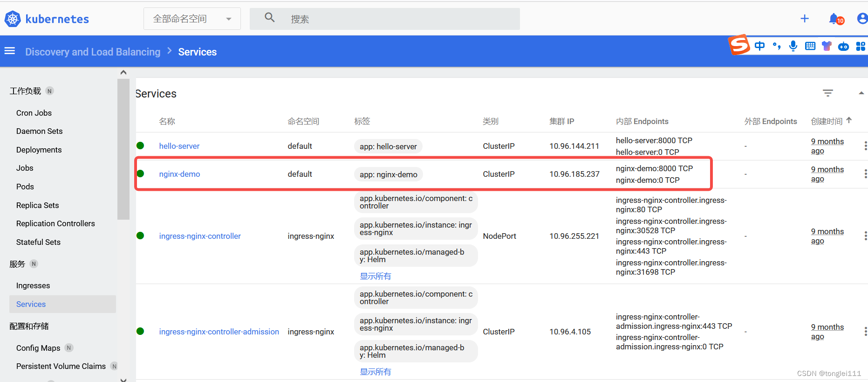This screenshot has width=868, height=382.
Task: Open Config Maps in the sidebar
Action: pos(38,348)
